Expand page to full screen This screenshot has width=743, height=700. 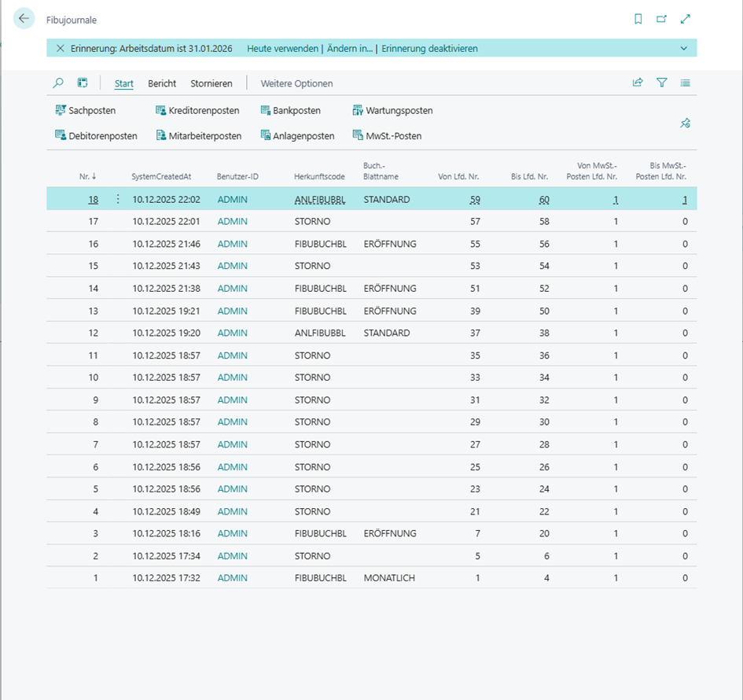[685, 19]
